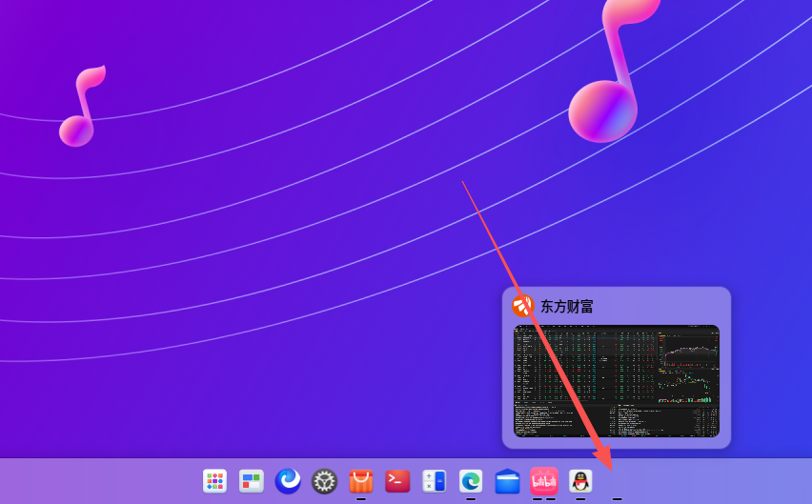
Task: Launch Microsoft Edge from dock
Action: point(471,482)
